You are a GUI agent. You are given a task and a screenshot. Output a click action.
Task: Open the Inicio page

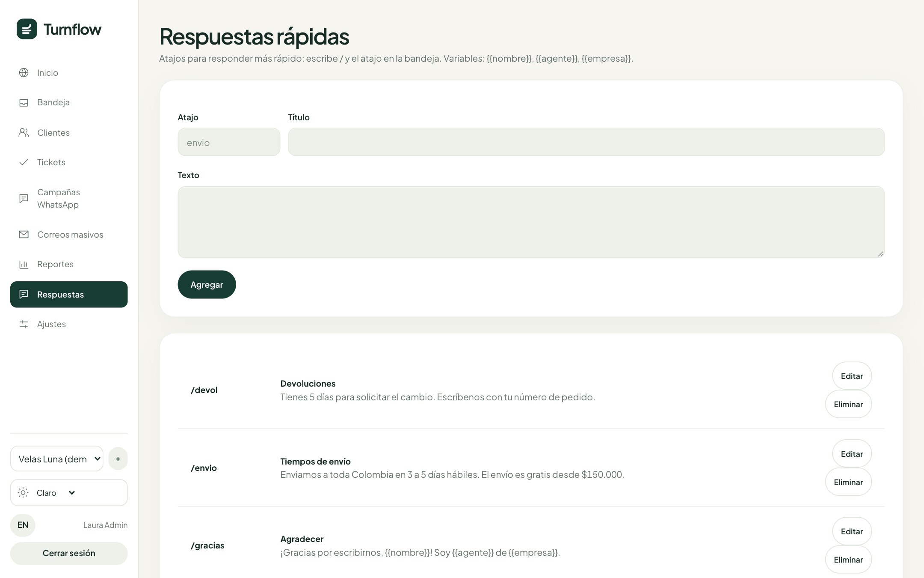(69, 73)
